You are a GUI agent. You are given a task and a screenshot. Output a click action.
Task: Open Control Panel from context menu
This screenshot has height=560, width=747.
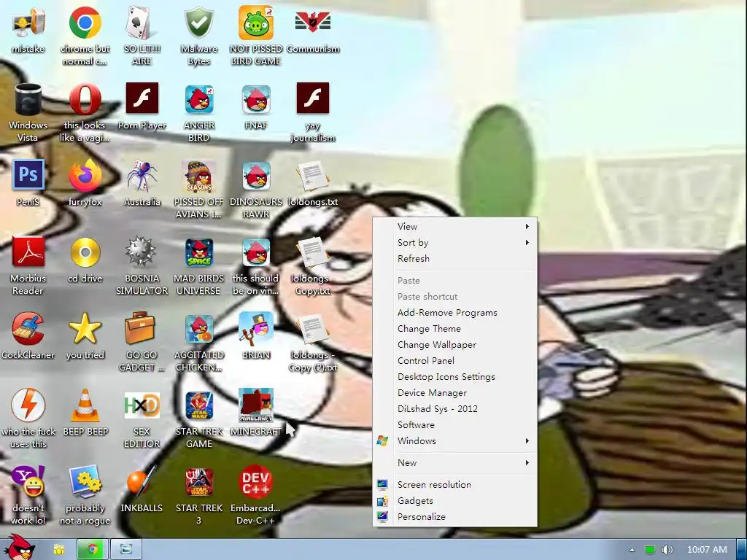455,360
